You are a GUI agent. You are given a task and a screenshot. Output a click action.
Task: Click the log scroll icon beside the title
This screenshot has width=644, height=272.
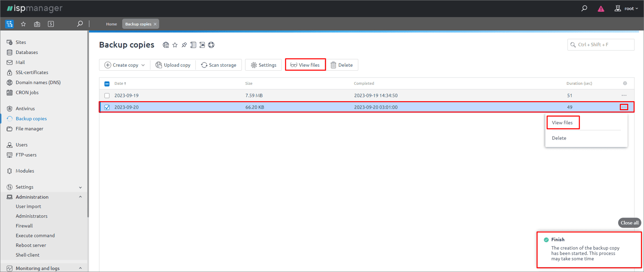coord(193,45)
